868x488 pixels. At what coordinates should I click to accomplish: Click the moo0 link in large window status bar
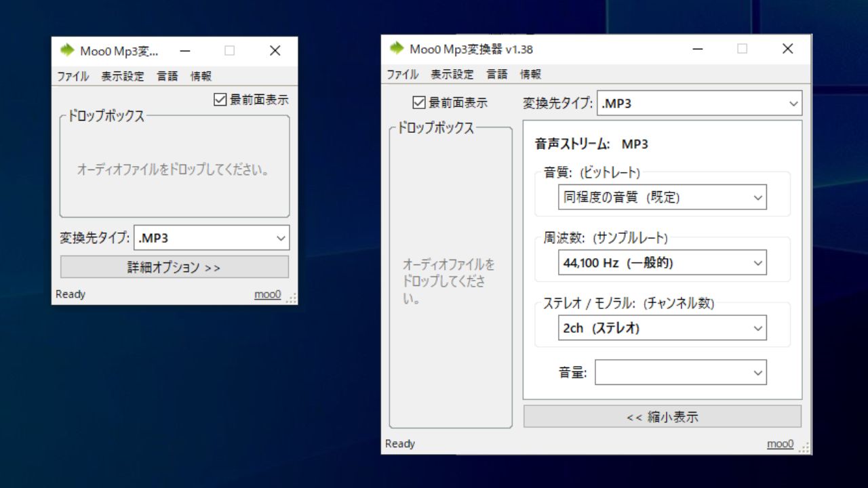(780, 444)
